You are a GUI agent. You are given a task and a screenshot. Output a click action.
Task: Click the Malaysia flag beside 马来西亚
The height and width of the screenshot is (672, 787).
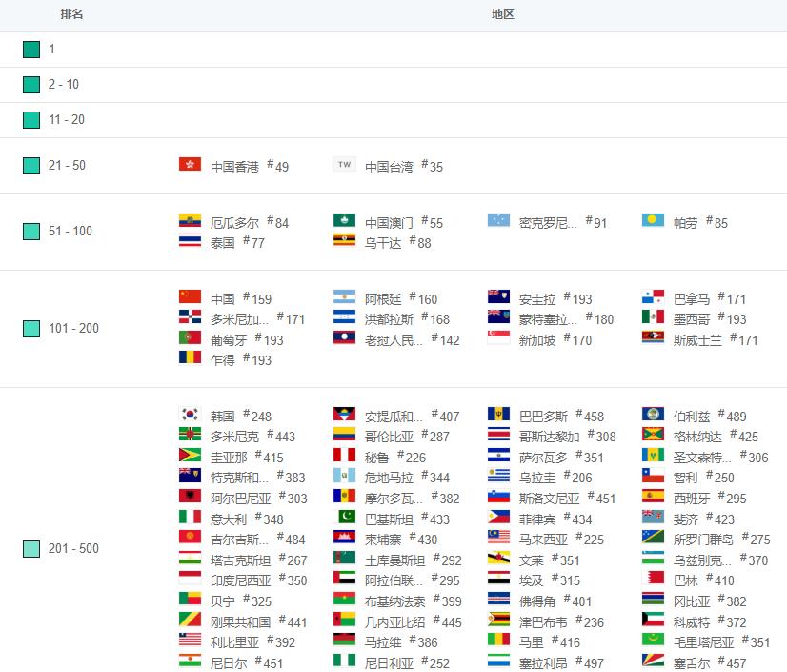pos(498,537)
